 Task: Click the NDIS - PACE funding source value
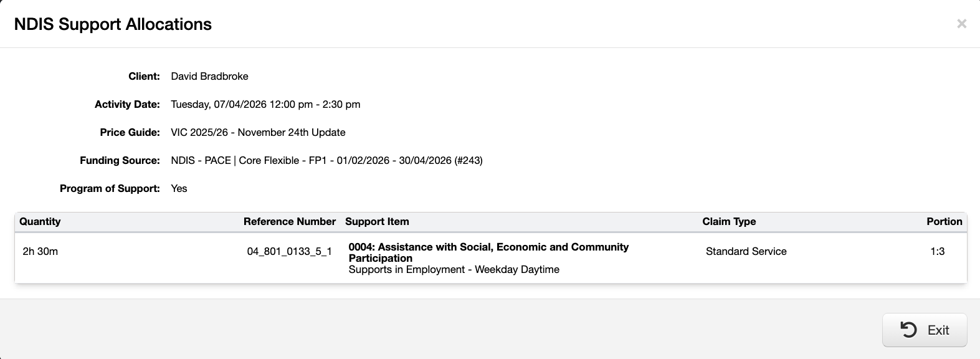(326, 160)
